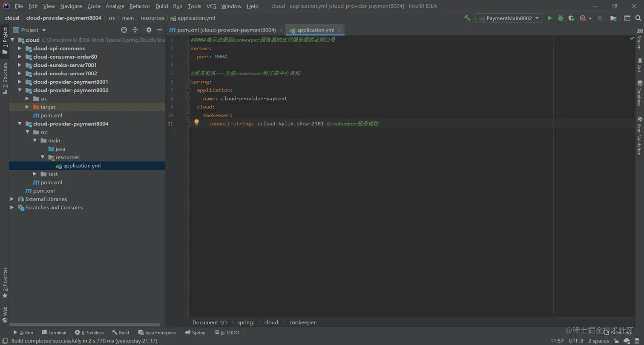The image size is (644, 345).
Task: Collapse all in Project panel
Action: [x=135, y=30]
